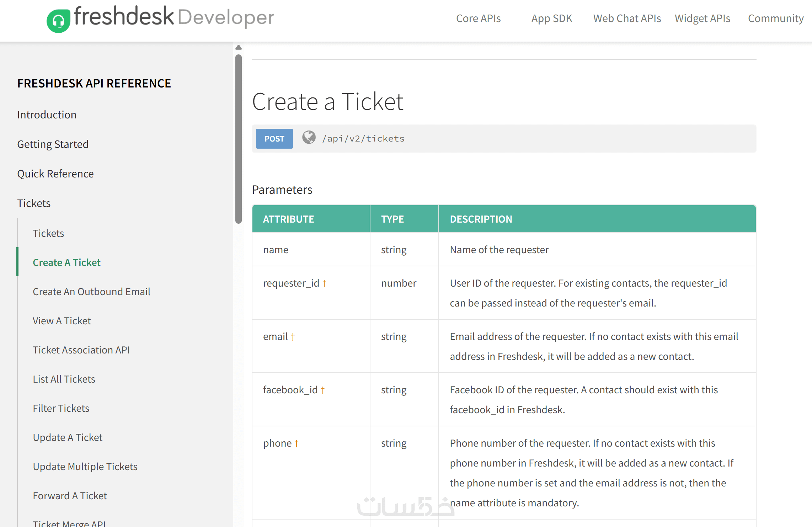The height and width of the screenshot is (527, 812).
Task: Click the string type cell for email
Action: click(x=404, y=346)
